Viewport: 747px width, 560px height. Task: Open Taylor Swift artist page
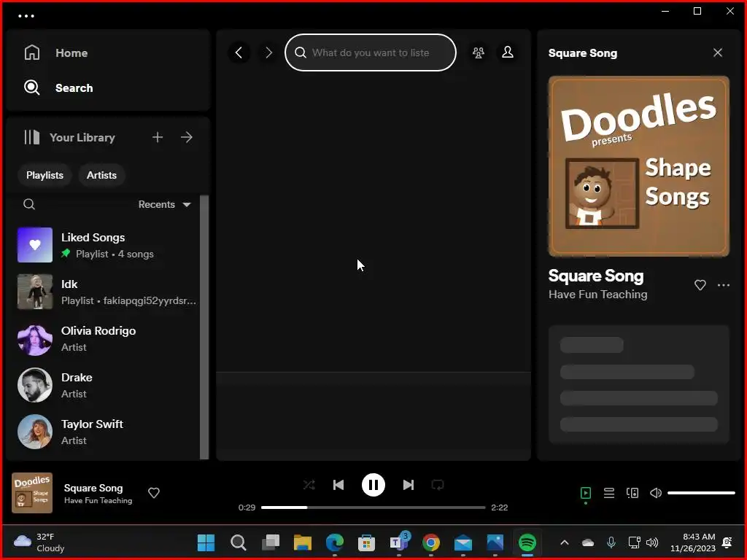[107, 432]
